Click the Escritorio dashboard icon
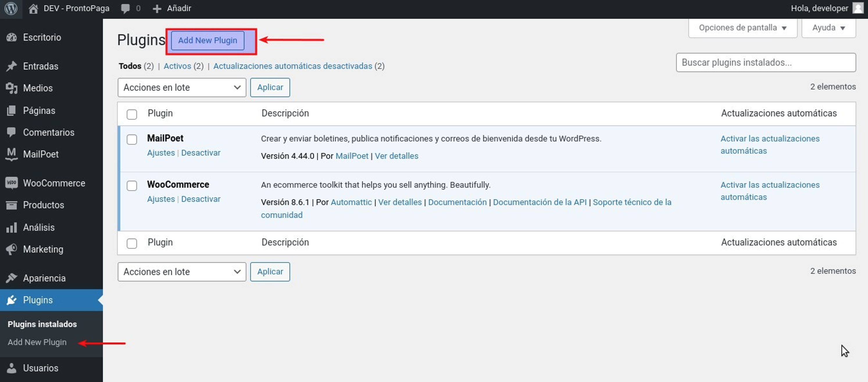Screen dimensions: 868x382 pyautogui.click(x=11, y=37)
